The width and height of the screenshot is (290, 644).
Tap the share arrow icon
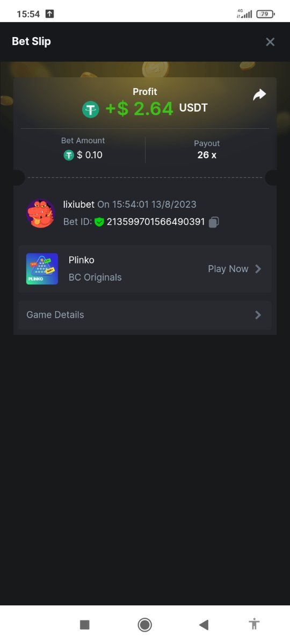pyautogui.click(x=259, y=95)
